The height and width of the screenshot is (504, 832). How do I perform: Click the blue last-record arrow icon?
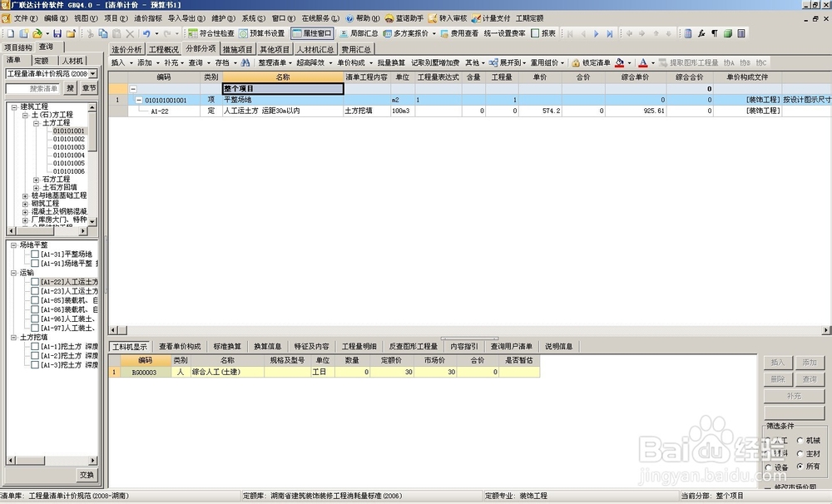[x=610, y=33]
